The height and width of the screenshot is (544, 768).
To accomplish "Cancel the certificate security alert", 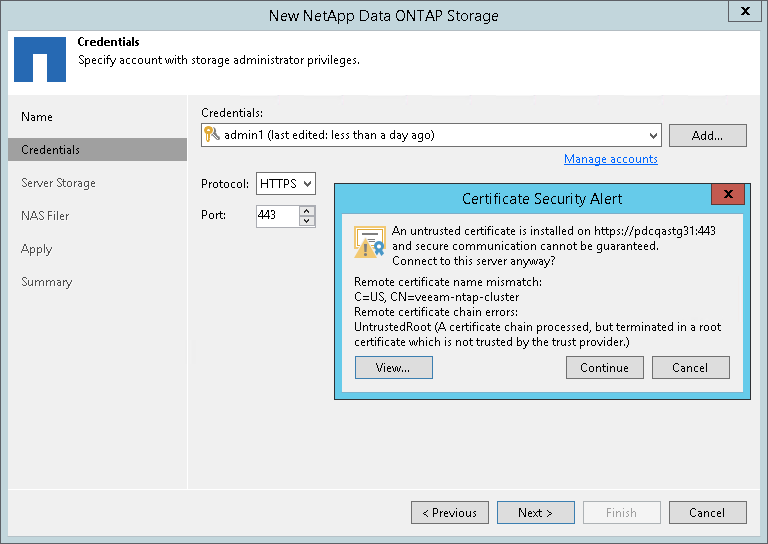I will tap(690, 367).
